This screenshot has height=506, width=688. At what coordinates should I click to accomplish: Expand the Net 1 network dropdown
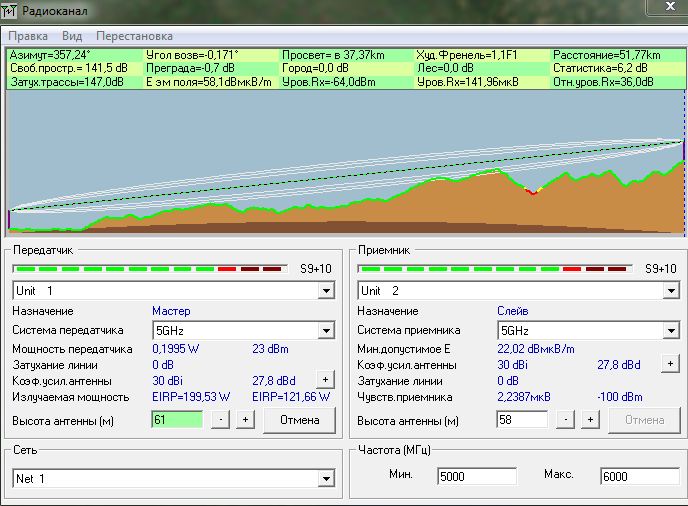[x=324, y=479]
